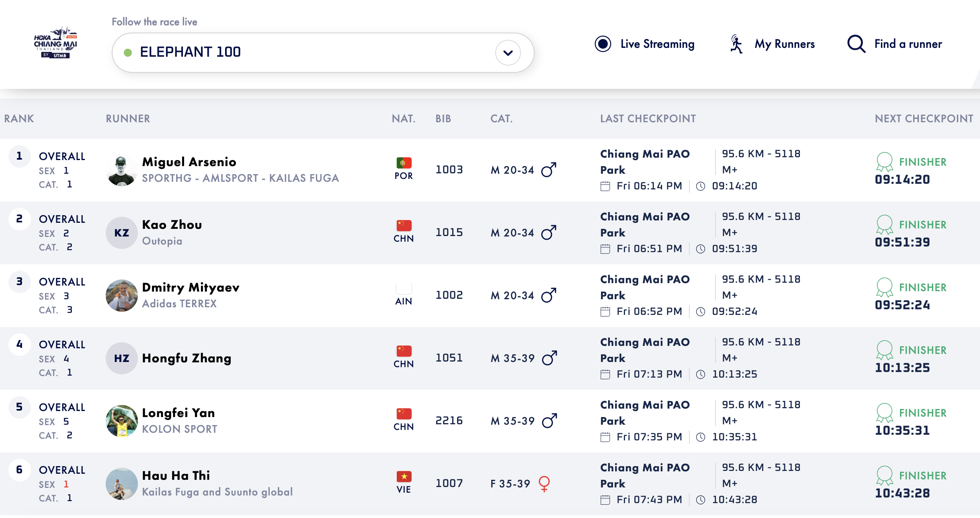Open the My Runners menu item
The image size is (980, 518).
click(x=784, y=44)
